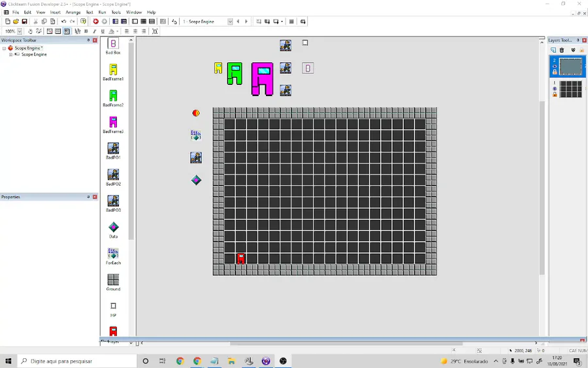Click the Cut scissors toolbar icon
The width and height of the screenshot is (588, 368).
(36, 22)
